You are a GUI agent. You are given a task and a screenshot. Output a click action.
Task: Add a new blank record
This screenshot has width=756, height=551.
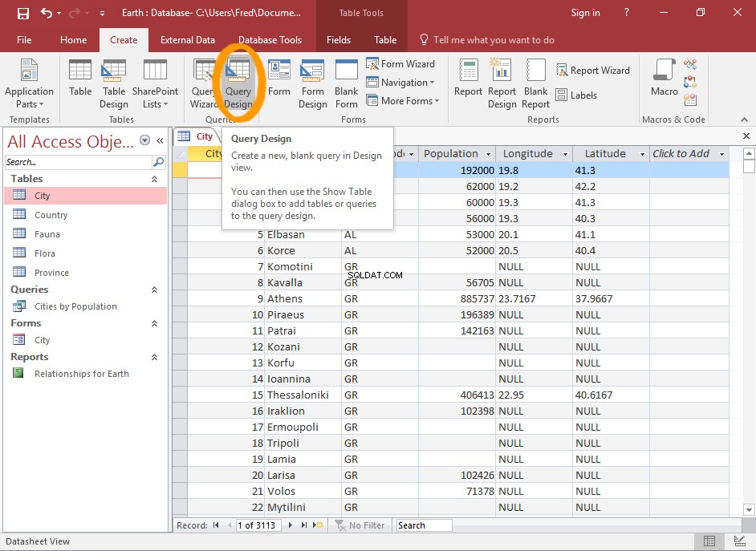coord(318,525)
